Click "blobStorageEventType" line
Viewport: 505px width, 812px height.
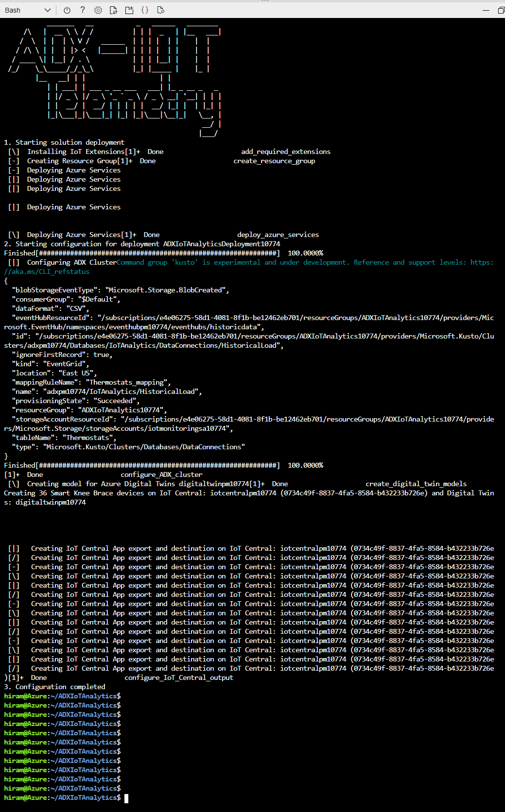[121, 290]
